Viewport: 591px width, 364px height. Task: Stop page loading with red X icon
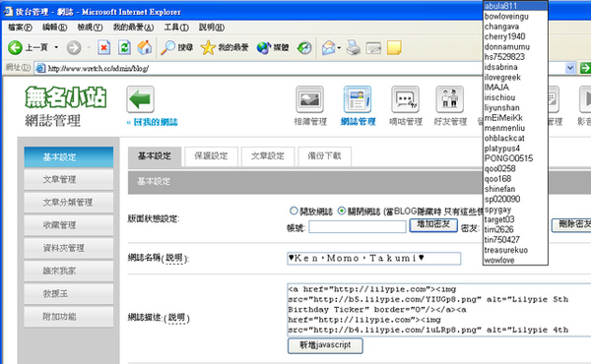click(x=103, y=47)
